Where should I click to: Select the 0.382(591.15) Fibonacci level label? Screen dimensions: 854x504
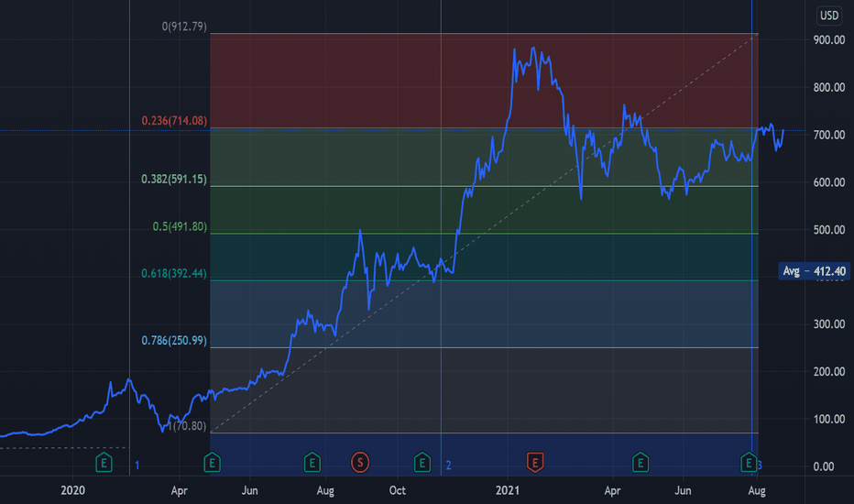click(174, 179)
